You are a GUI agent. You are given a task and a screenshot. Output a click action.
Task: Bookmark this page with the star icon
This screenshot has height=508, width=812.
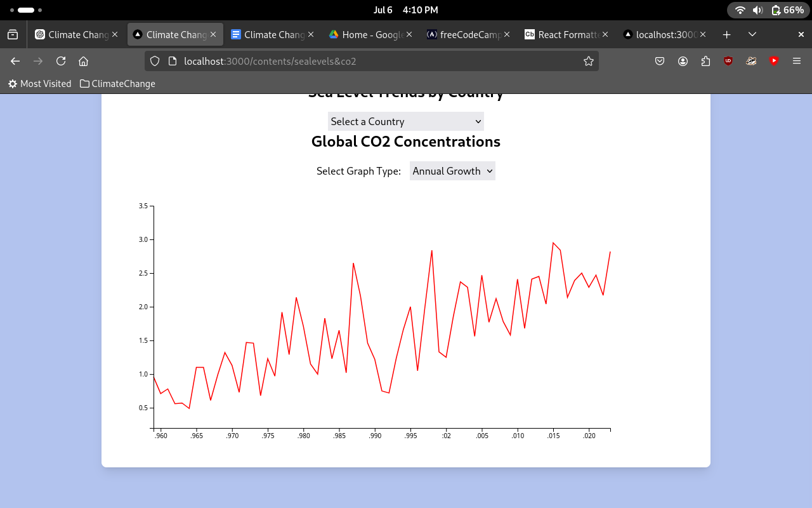[588, 61]
